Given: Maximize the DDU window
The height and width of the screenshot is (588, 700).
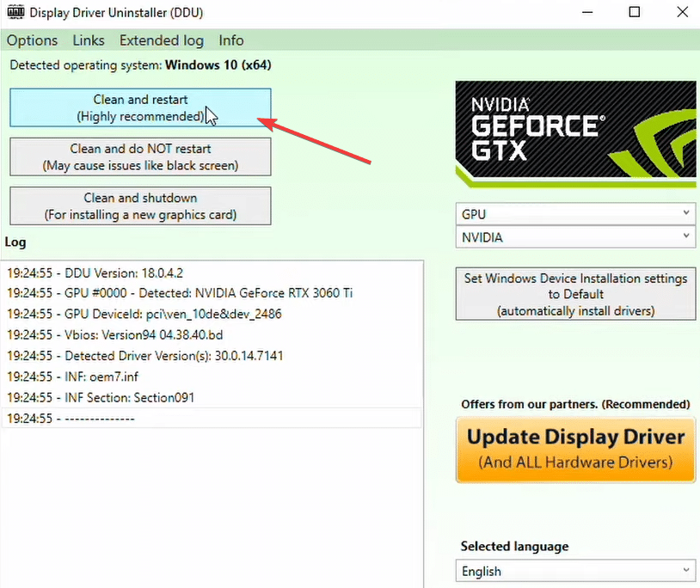Looking at the screenshot, I should click(634, 13).
